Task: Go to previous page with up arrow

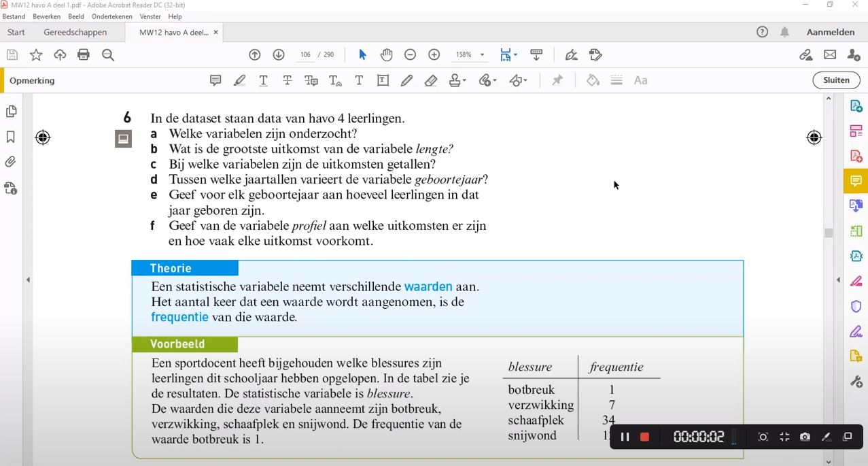Action: (255, 55)
